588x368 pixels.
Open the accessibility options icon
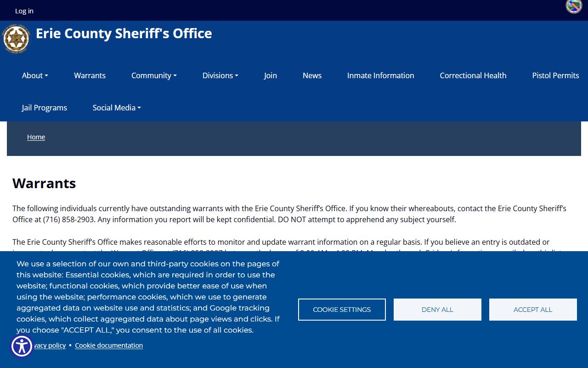click(x=22, y=346)
